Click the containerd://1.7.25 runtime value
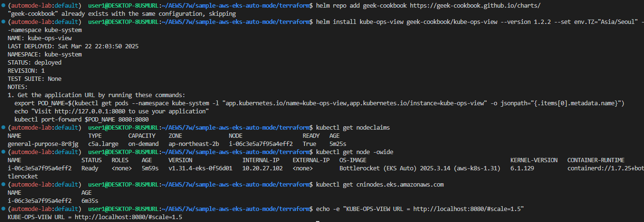This screenshot has height=222, width=644. [x=605, y=168]
